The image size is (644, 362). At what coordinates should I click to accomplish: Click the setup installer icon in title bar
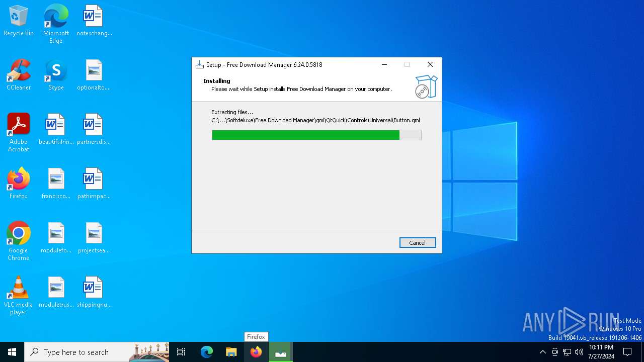(200, 64)
